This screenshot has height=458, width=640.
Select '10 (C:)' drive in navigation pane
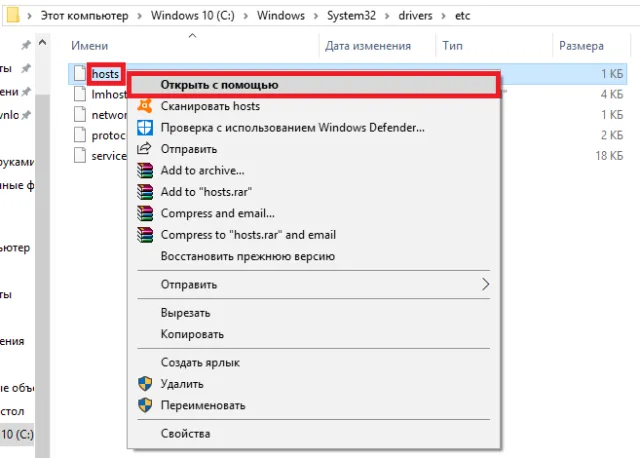(17, 434)
